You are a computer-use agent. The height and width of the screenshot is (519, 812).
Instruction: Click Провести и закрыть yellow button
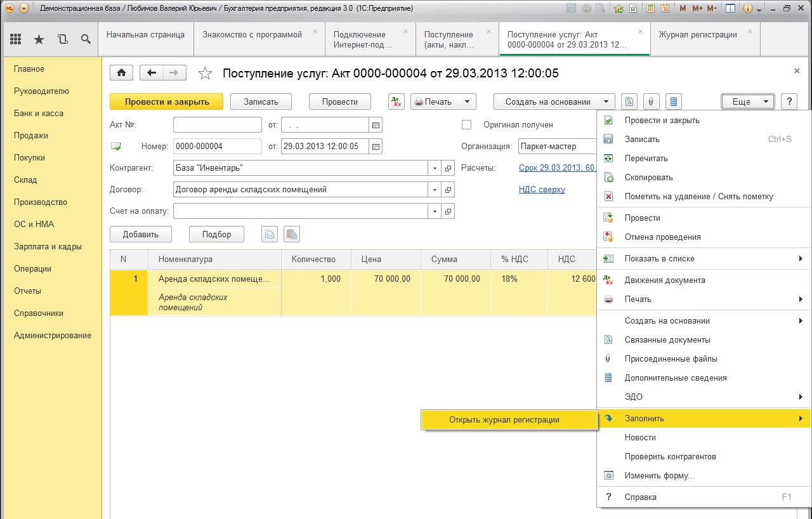coord(167,102)
